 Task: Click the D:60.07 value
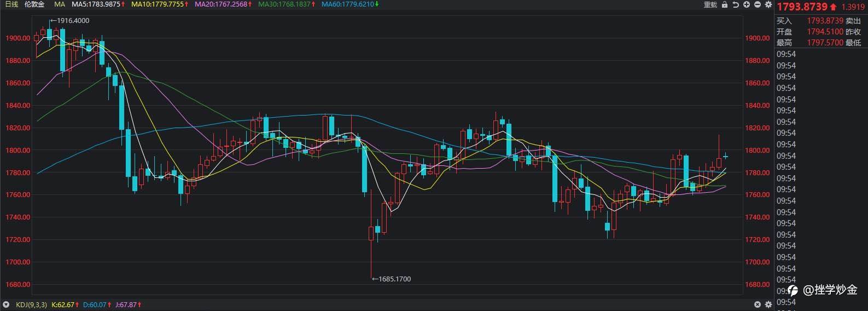click(95, 304)
